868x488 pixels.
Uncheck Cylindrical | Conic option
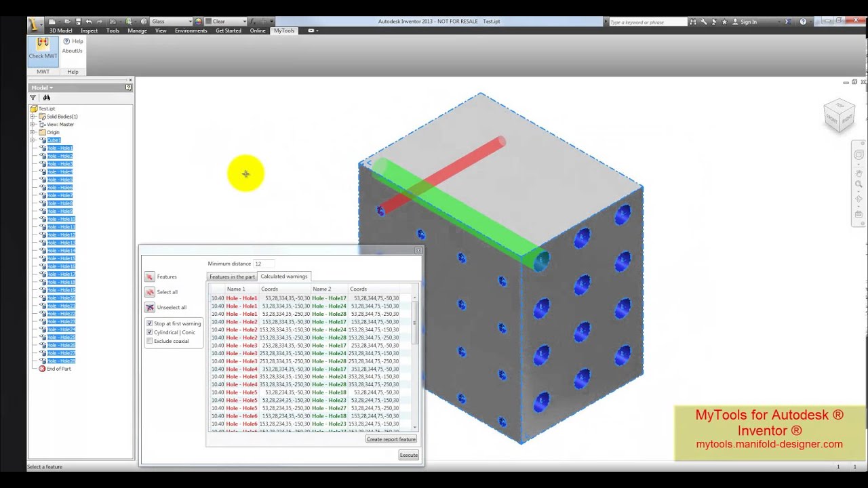(150, 332)
